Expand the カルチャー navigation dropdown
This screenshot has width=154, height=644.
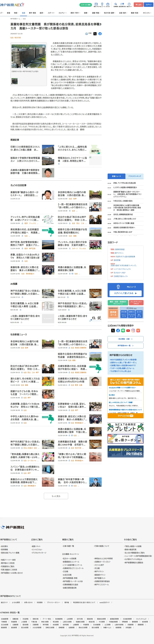[63, 13]
